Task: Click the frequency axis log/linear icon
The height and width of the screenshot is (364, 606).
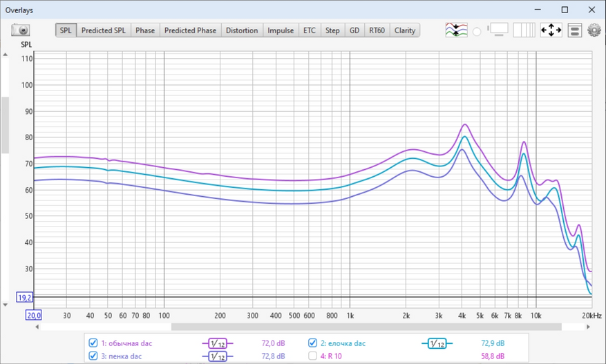Action: [x=524, y=30]
